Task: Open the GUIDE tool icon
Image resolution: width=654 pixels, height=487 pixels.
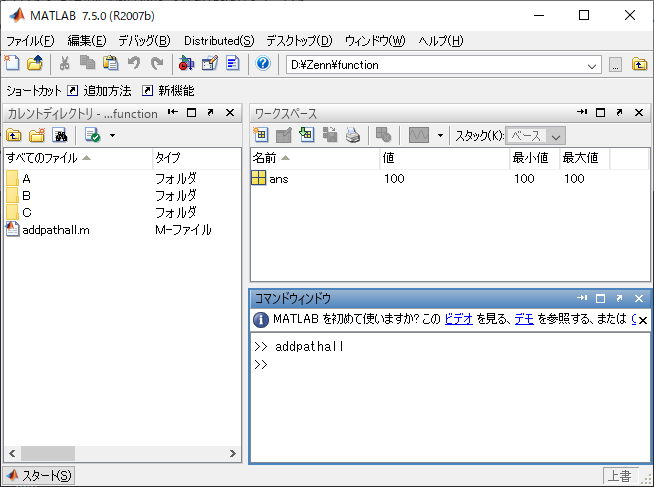Action: pos(209,63)
